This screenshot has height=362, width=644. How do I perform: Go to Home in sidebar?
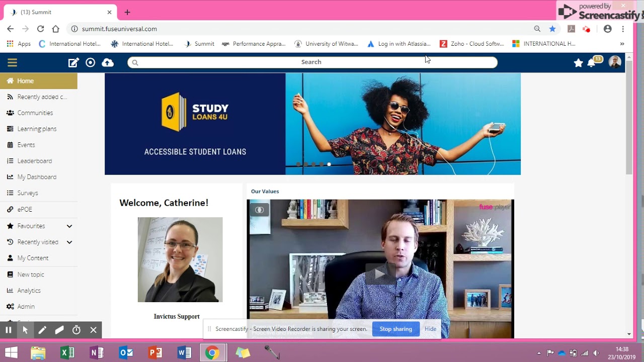point(39,81)
